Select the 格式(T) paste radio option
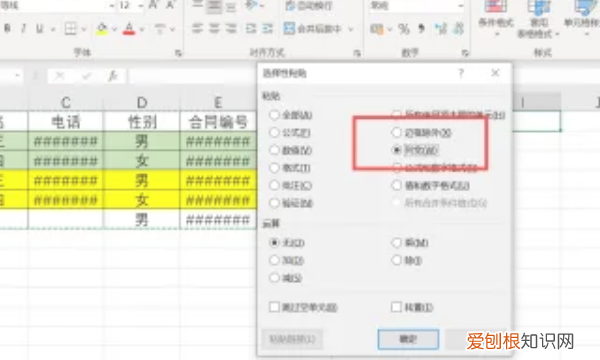 [290, 168]
